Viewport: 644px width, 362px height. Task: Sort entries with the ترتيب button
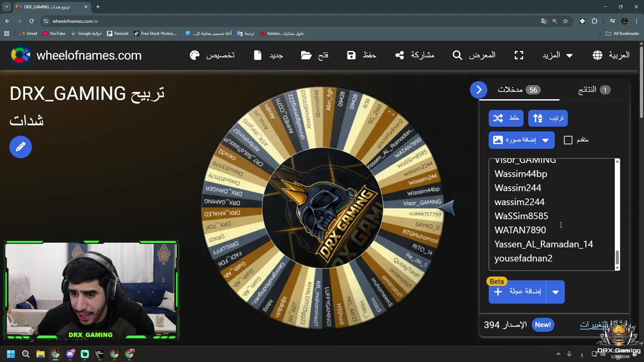pos(548,118)
